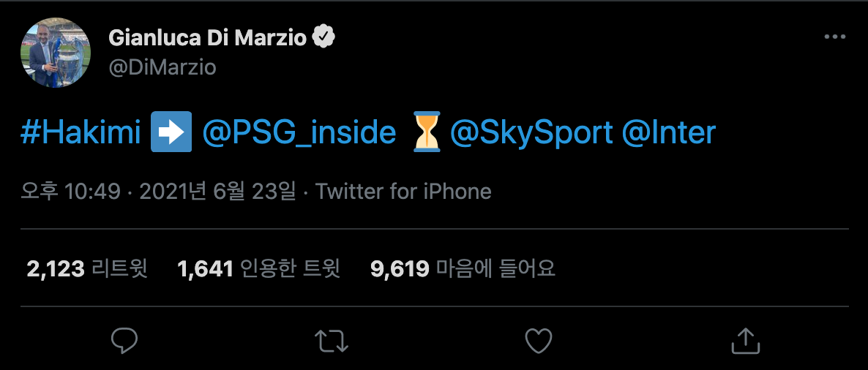Open Gianluca Di Marzio profile picture
Screen dimensions: 868x370
coord(56,53)
